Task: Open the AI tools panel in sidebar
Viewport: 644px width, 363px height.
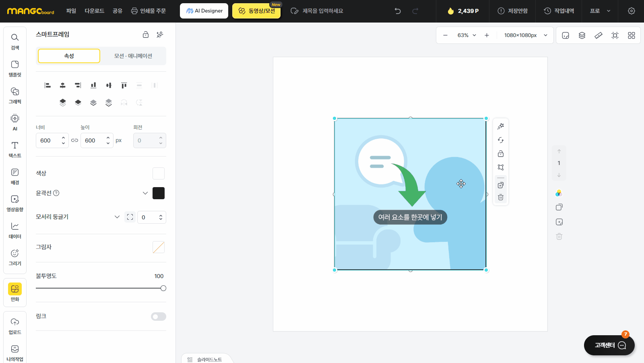Action: (15, 122)
